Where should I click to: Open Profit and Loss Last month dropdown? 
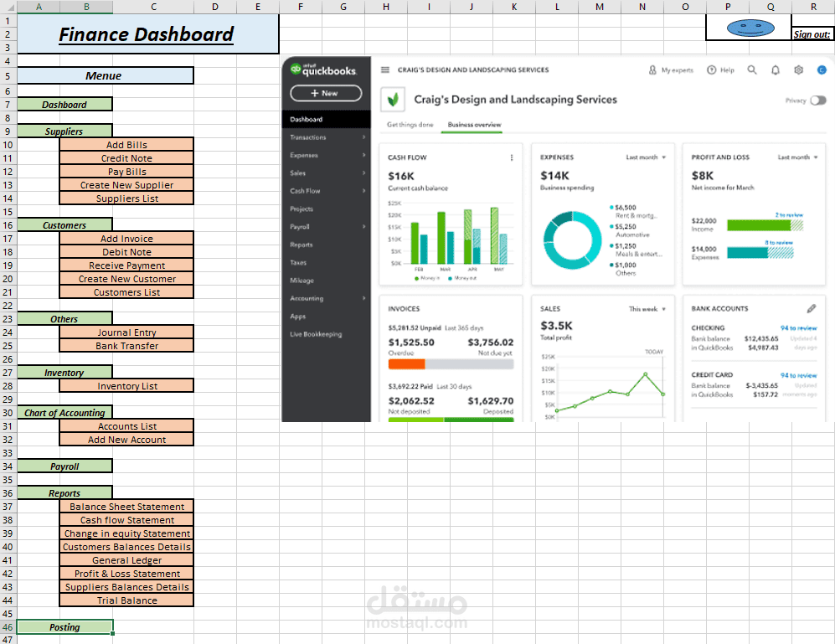797,157
